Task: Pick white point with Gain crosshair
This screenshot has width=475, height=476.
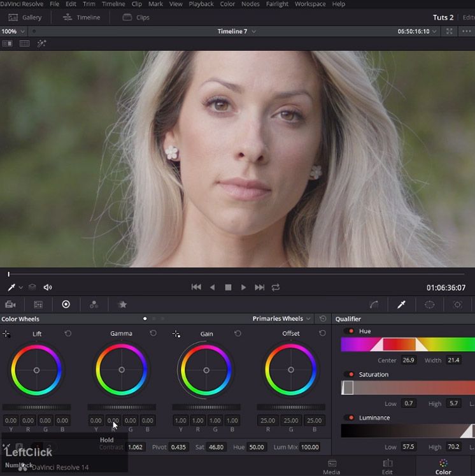Action: [x=176, y=334]
